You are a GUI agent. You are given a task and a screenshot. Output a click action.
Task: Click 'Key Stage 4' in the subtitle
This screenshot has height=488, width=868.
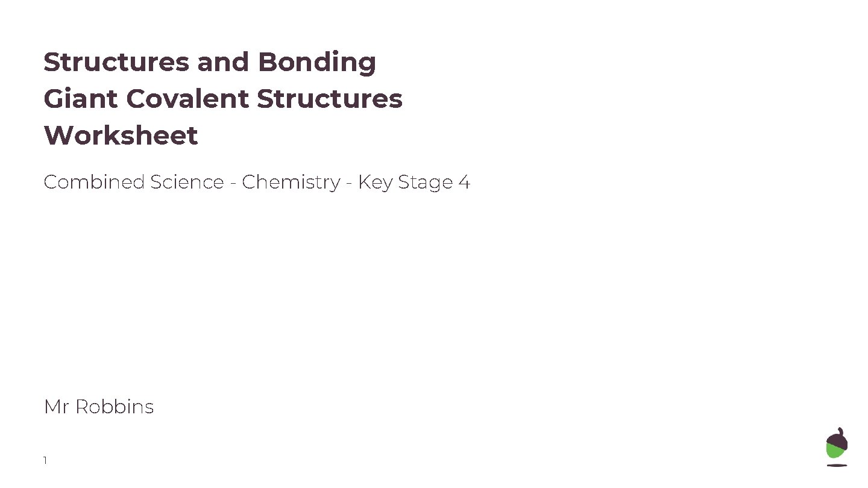tap(414, 182)
